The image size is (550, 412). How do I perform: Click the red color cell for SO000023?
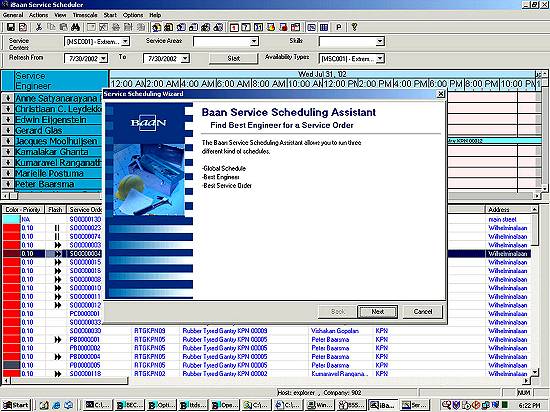11,228
